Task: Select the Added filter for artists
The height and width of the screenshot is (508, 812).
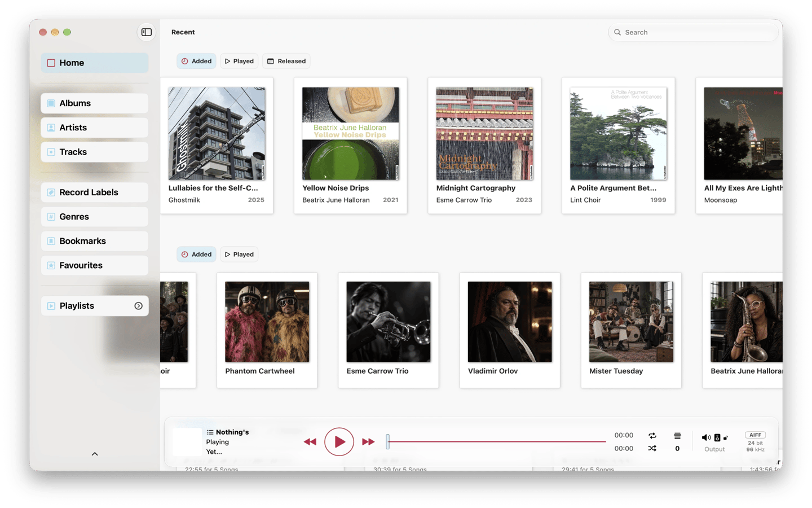Action: coord(197,255)
